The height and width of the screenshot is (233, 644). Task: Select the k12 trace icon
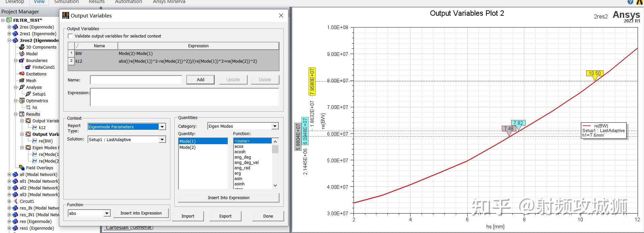click(35, 127)
